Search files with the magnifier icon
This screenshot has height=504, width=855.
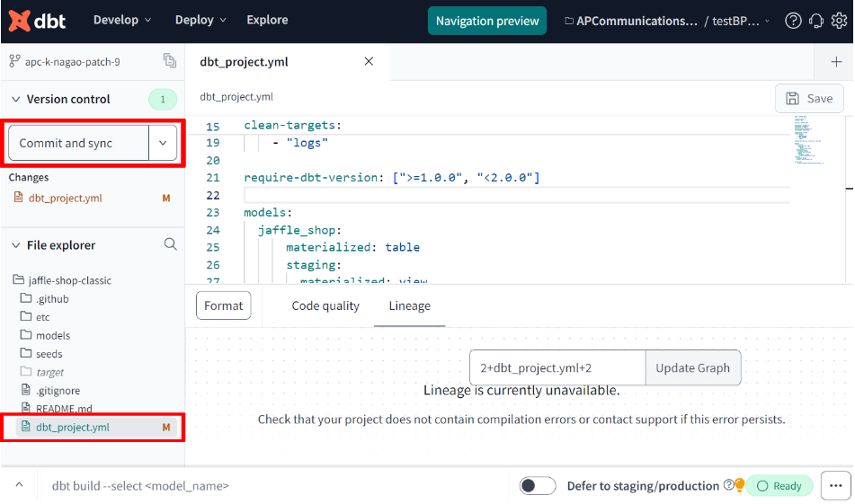click(x=170, y=244)
